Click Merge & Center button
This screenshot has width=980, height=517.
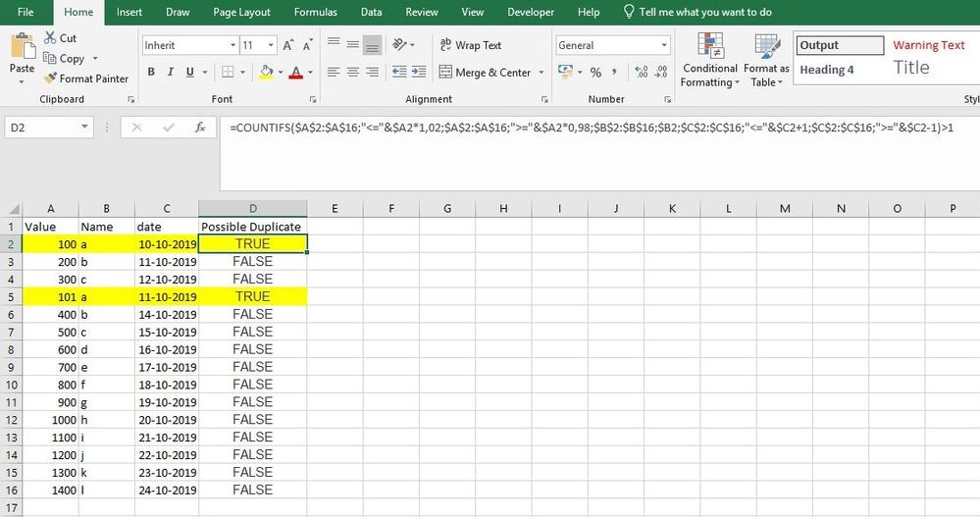point(485,73)
